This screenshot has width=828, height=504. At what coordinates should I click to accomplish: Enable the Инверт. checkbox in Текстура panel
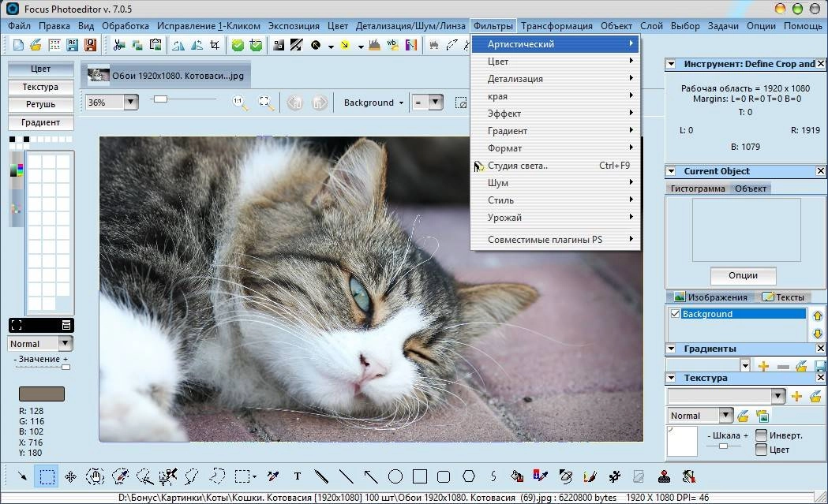761,435
